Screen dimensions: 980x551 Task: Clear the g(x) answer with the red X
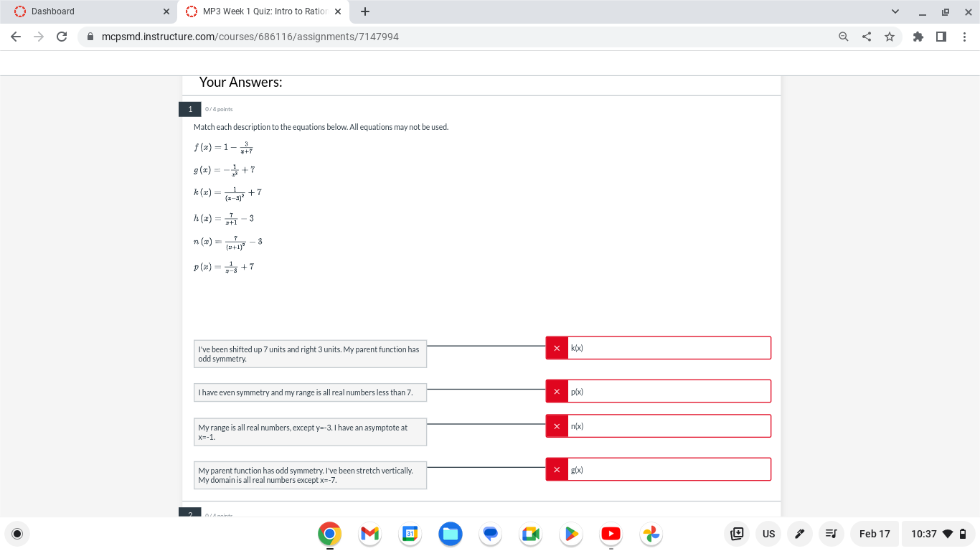coord(556,469)
